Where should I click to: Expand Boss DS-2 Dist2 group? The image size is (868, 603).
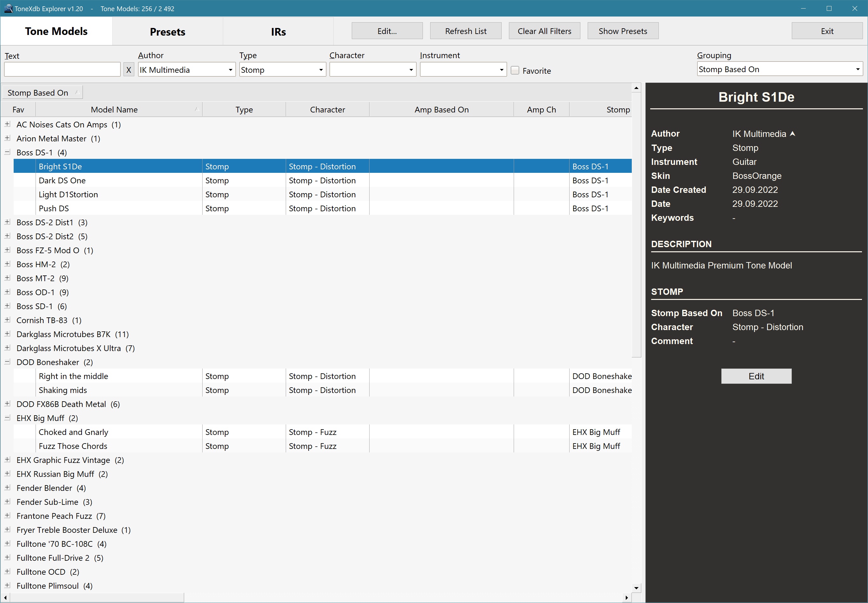coord(7,236)
